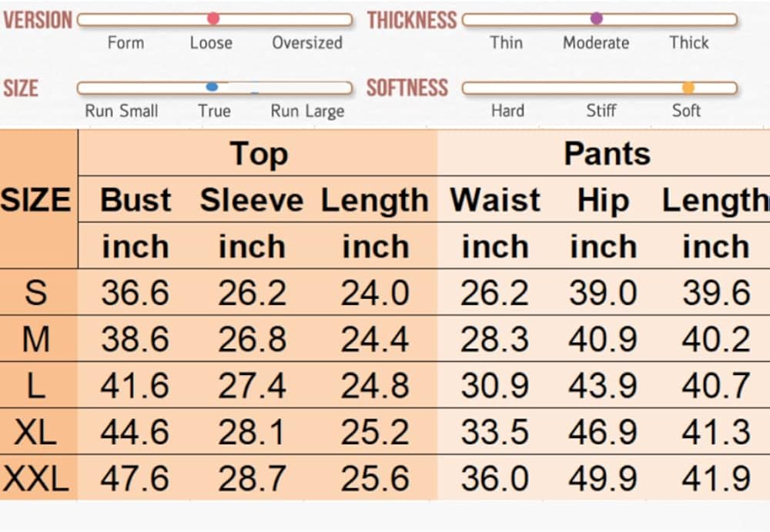The image size is (770, 532).
Task: Click the SIZE header cell
Action: tap(36, 200)
